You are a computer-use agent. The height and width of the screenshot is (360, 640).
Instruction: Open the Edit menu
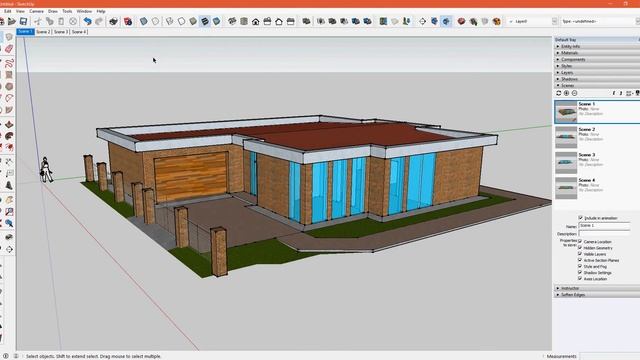7,11
